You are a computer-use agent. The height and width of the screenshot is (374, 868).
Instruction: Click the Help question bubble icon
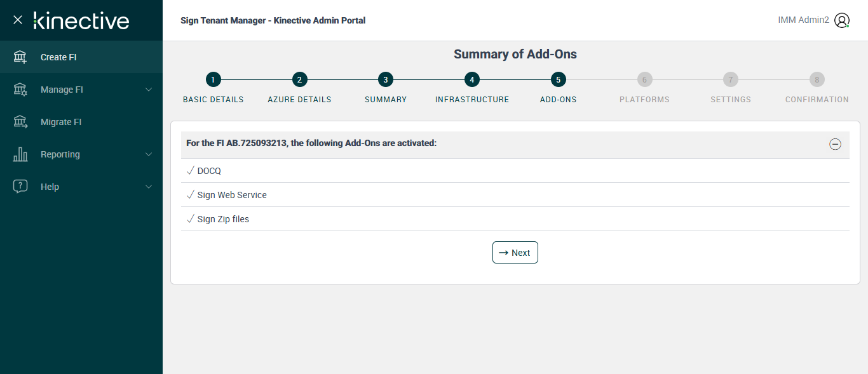20,187
